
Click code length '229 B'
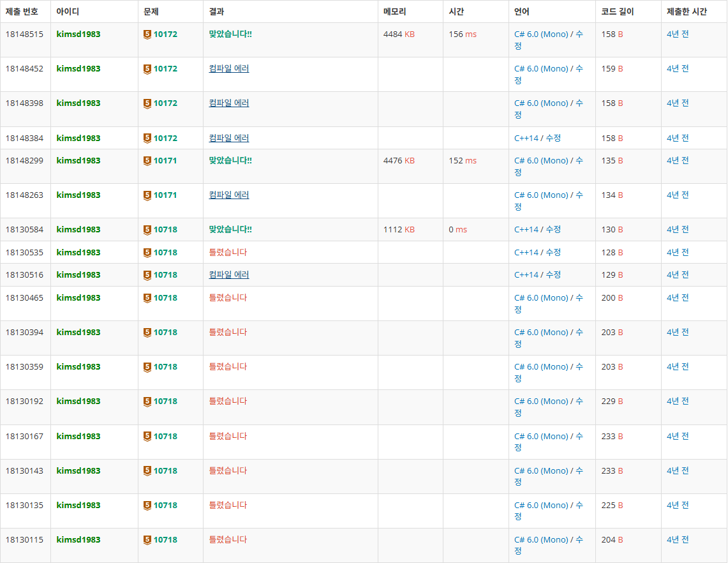(612, 402)
